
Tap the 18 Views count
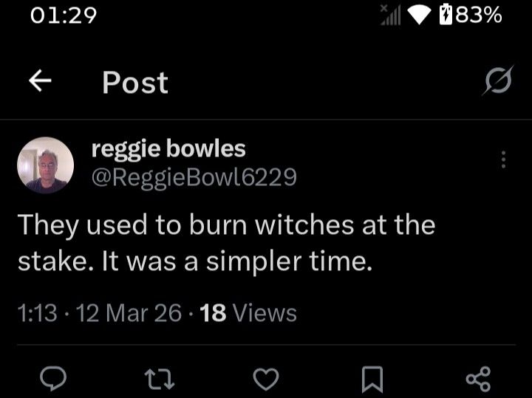coord(248,313)
